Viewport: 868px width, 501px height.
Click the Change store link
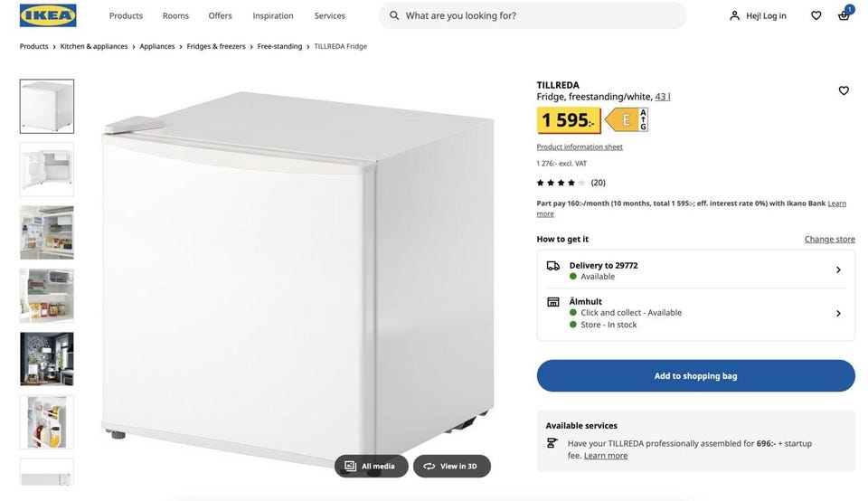[x=829, y=239]
